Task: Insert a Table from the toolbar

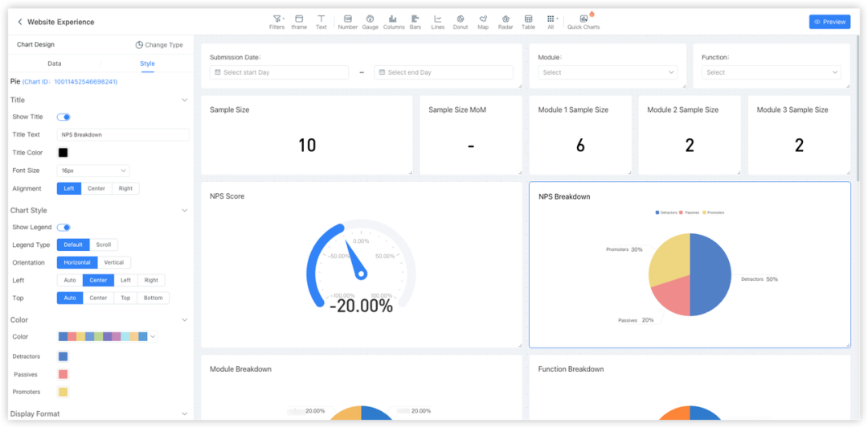Action: [x=528, y=22]
